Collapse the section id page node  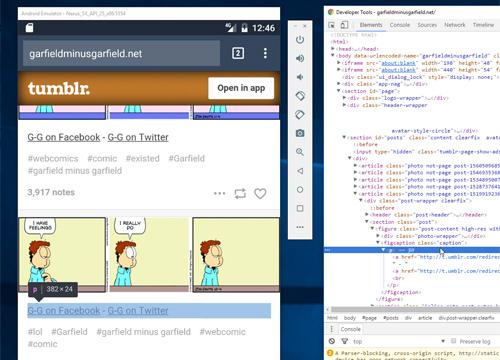pos(339,91)
